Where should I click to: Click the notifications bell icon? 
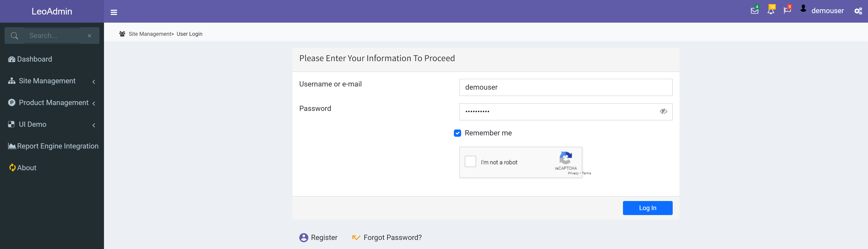point(771,11)
